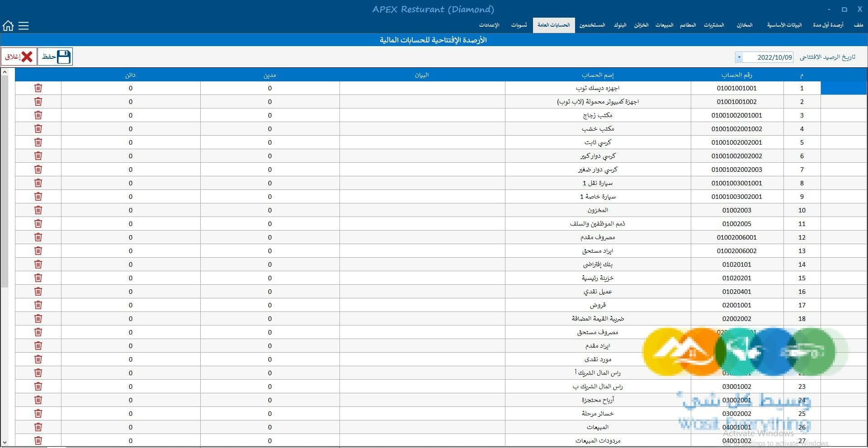Click the home icon in the top toolbar

point(8,26)
